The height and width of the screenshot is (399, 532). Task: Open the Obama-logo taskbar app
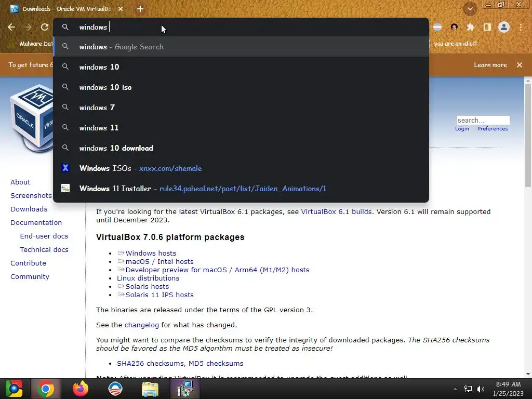click(x=115, y=389)
